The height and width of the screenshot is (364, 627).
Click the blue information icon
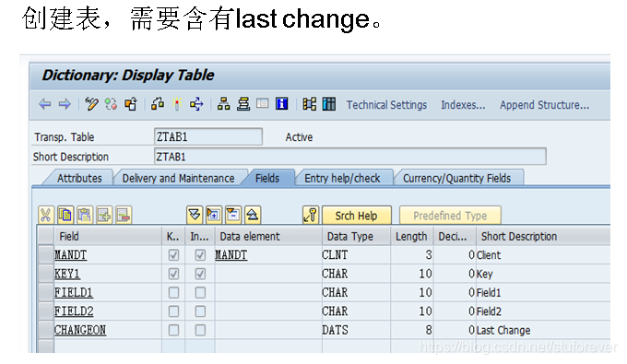click(282, 104)
